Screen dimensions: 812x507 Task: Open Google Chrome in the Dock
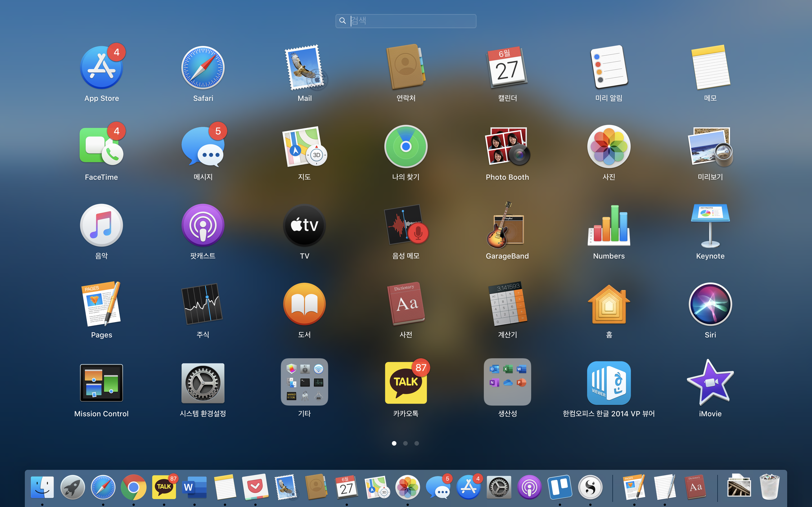tap(133, 487)
